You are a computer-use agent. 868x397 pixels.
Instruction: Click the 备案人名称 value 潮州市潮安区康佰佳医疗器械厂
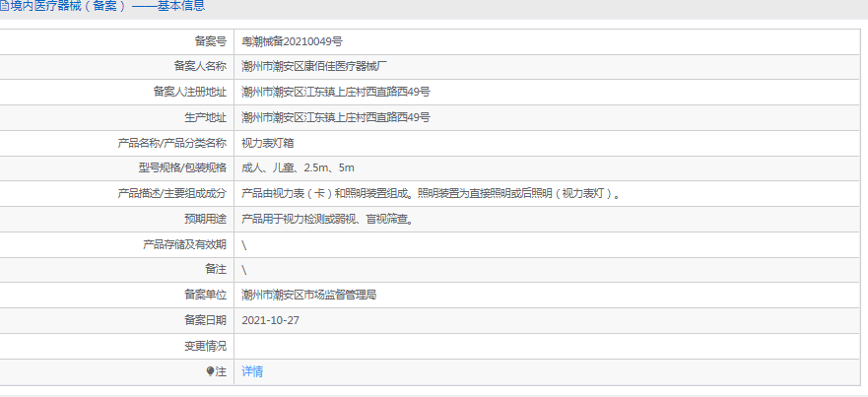tap(314, 67)
